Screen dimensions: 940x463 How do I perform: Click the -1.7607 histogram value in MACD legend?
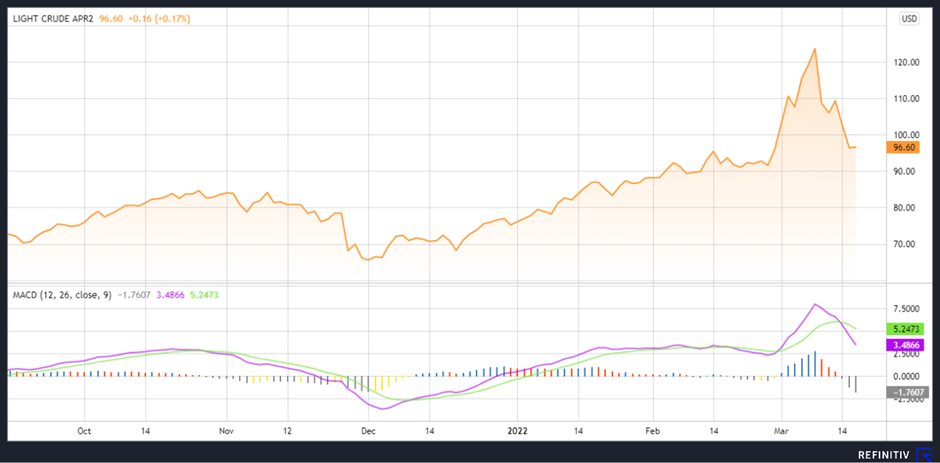click(134, 295)
